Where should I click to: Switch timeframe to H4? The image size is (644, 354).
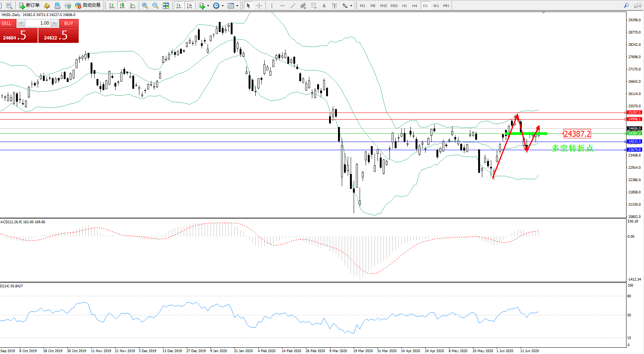pyautogui.click(x=414, y=6)
